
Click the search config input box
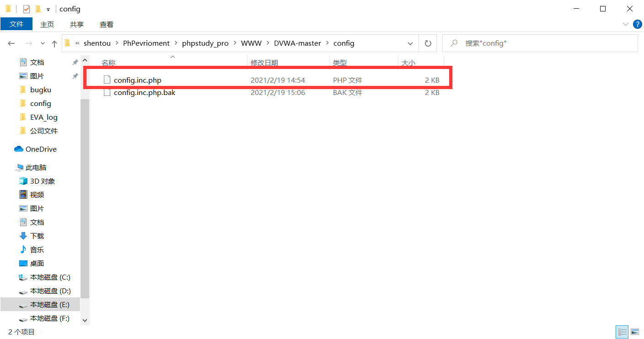pos(540,43)
